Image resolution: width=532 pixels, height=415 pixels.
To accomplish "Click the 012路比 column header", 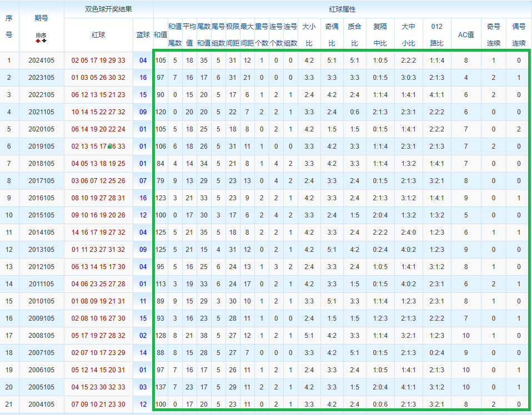I will (436, 34).
